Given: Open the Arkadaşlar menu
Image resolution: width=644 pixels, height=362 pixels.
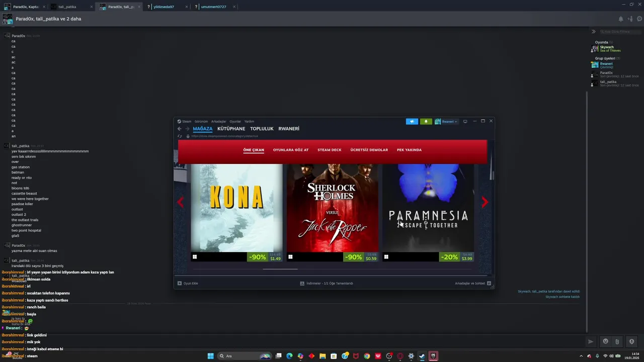Looking at the screenshot, I should coord(219,121).
